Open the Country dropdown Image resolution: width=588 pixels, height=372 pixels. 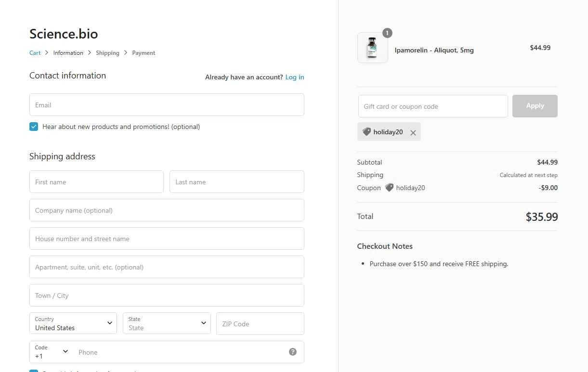(x=73, y=323)
